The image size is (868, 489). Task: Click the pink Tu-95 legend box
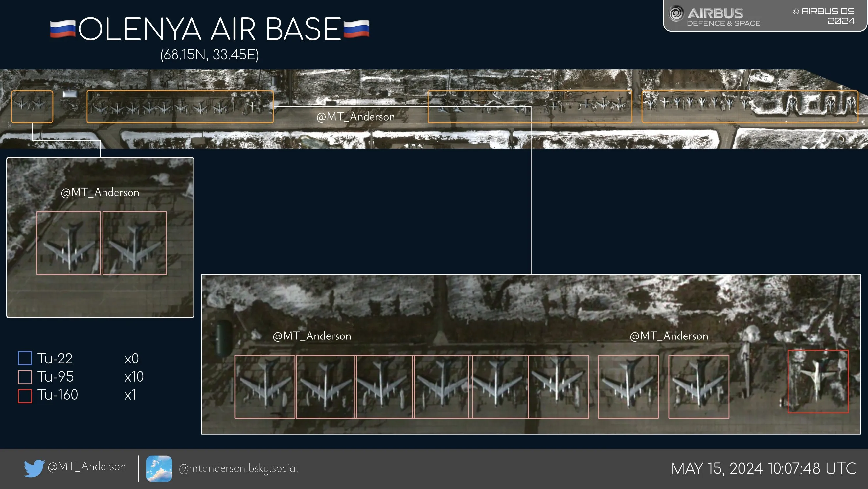click(x=25, y=377)
